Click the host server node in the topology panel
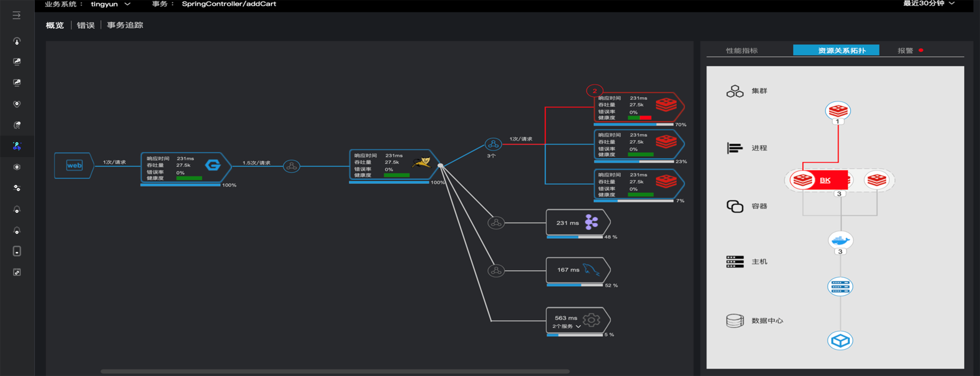980x376 pixels. (x=840, y=286)
